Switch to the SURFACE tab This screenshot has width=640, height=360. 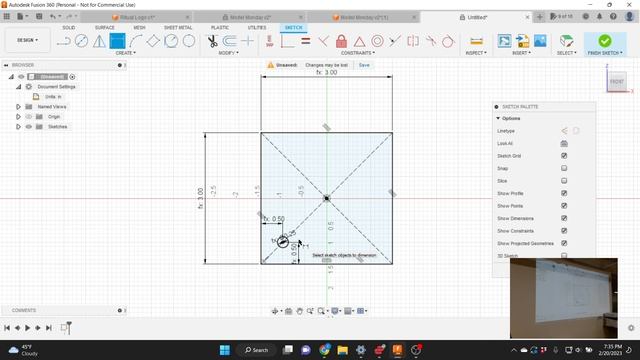click(104, 27)
